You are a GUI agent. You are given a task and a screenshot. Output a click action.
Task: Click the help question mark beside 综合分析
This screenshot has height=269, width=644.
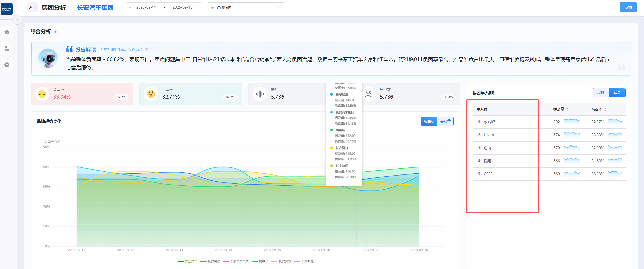[55, 31]
